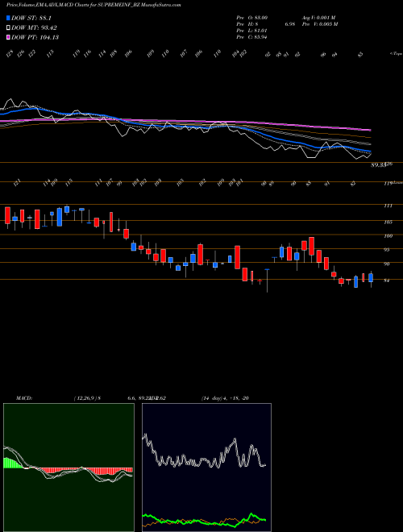Click the 'Pre V: 0.005 M' text
This screenshot has width=403, height=532.
point(319,23)
